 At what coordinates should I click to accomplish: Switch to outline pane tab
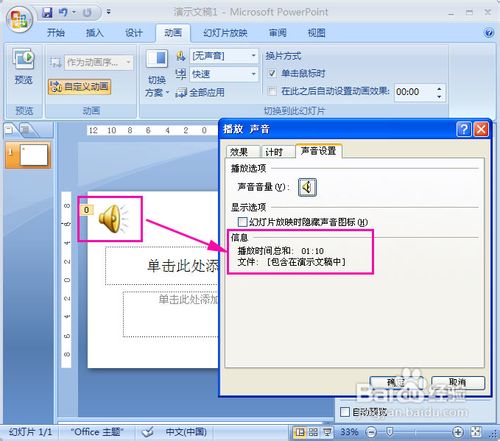(26, 129)
